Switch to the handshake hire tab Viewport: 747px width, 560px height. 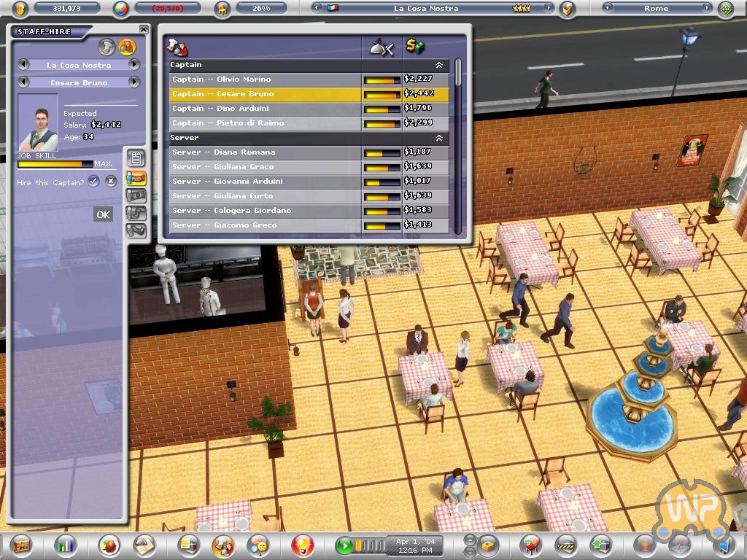[136, 177]
